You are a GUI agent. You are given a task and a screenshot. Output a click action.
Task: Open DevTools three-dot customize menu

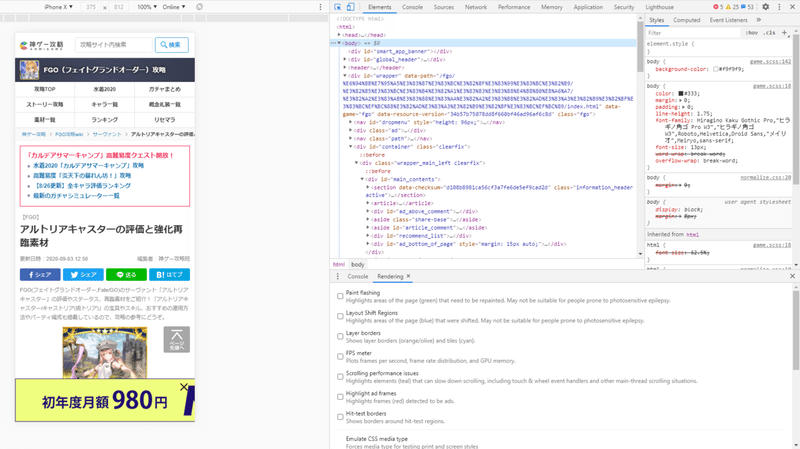pyautogui.click(x=779, y=7)
